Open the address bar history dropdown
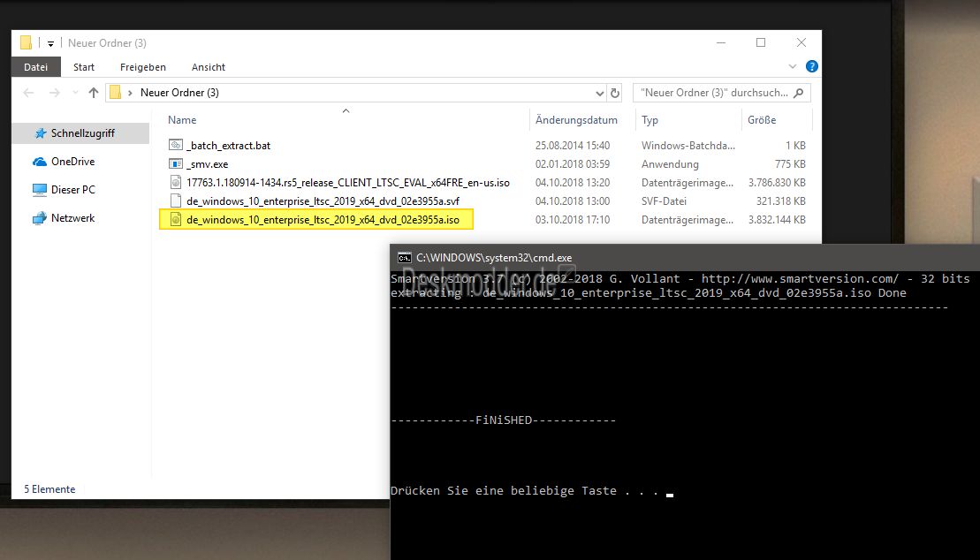Image resolution: width=980 pixels, height=560 pixels. [599, 93]
